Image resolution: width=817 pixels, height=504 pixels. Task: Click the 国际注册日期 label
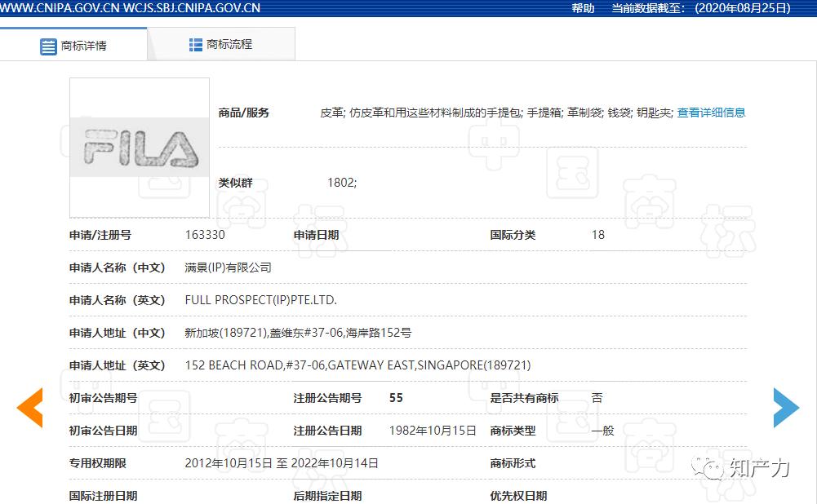(103, 496)
